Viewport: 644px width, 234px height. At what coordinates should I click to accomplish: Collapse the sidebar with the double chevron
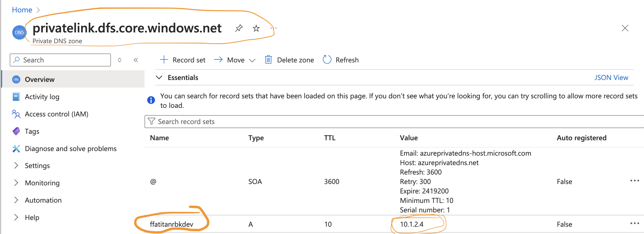click(136, 60)
